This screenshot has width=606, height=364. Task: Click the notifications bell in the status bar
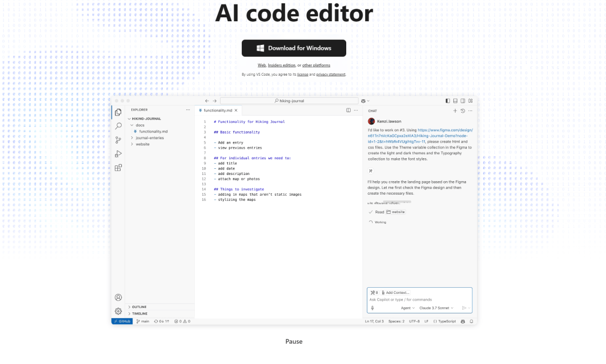471,321
